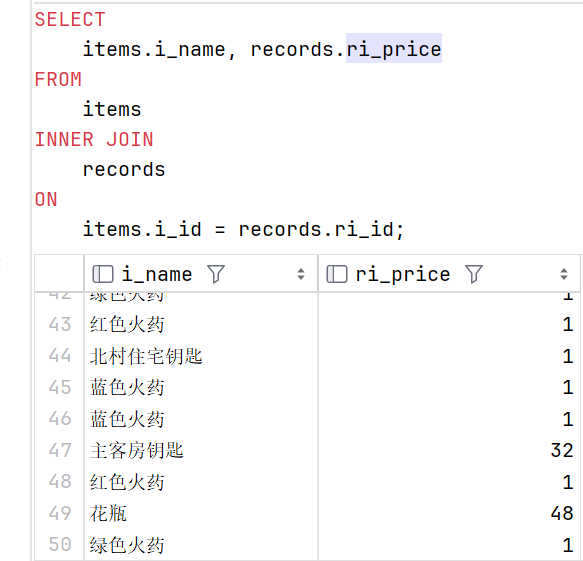Select row number 50
The width and height of the screenshot is (583, 561).
pos(59,545)
